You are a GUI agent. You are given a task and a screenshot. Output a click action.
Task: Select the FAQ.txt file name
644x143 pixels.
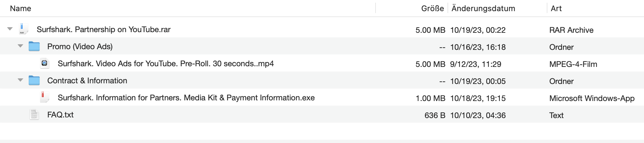pos(60,115)
